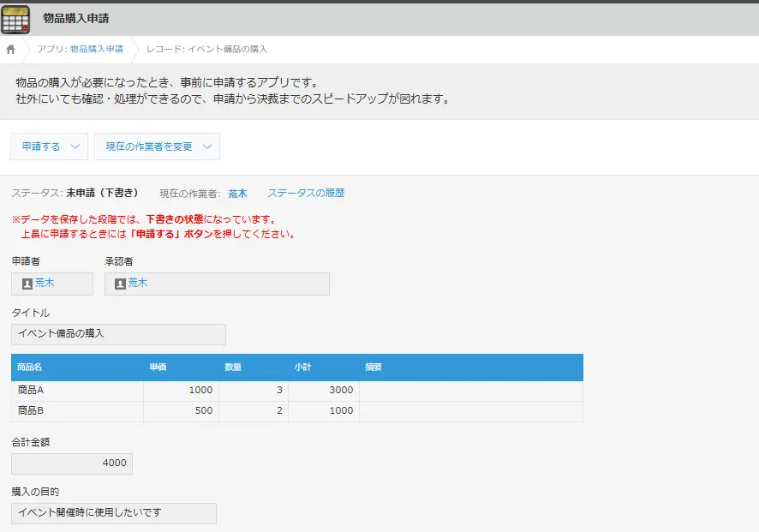The width and height of the screenshot is (759, 532).
Task: Click the 小計 column header
Action: click(x=302, y=368)
